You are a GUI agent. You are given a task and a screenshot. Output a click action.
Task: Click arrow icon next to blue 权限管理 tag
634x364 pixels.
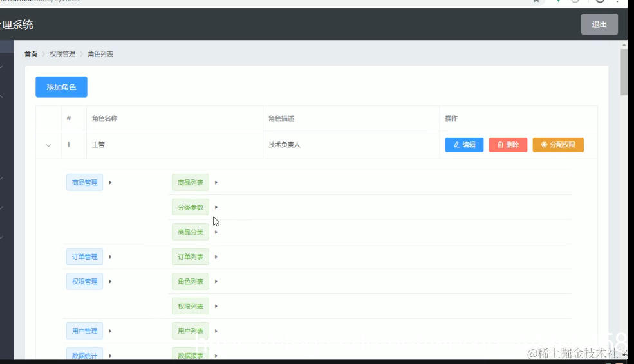(x=110, y=282)
